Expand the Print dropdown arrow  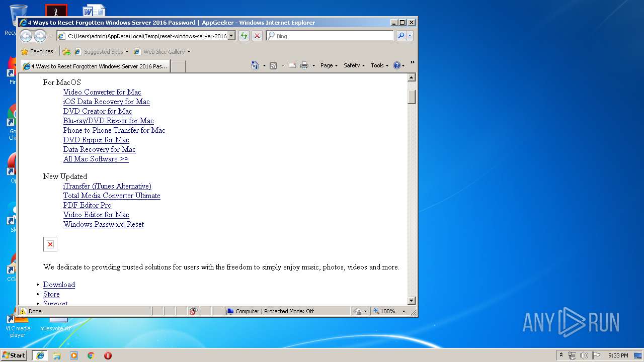pyautogui.click(x=313, y=65)
